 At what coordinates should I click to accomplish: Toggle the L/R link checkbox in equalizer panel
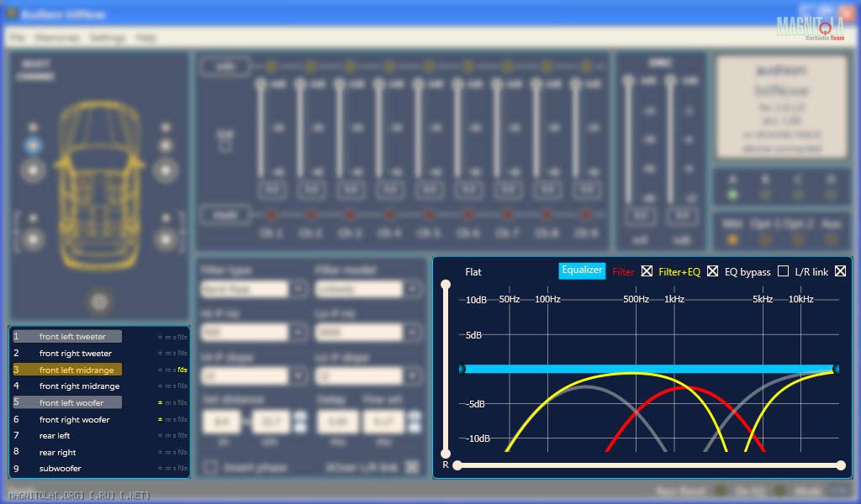[x=840, y=271]
